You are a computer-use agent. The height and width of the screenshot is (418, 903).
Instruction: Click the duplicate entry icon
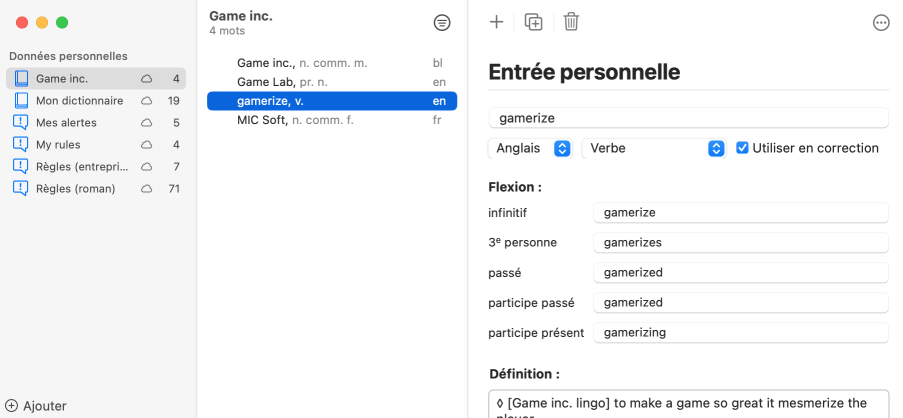coord(533,22)
